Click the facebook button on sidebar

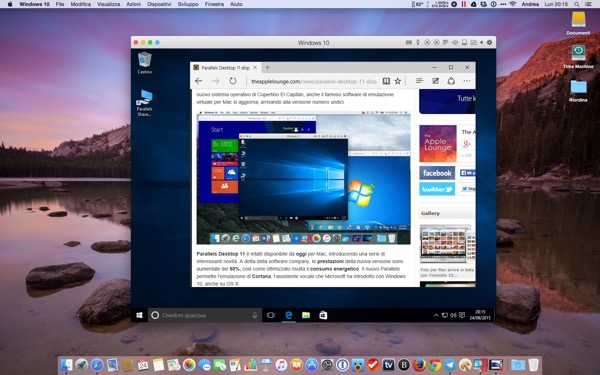[x=437, y=173]
